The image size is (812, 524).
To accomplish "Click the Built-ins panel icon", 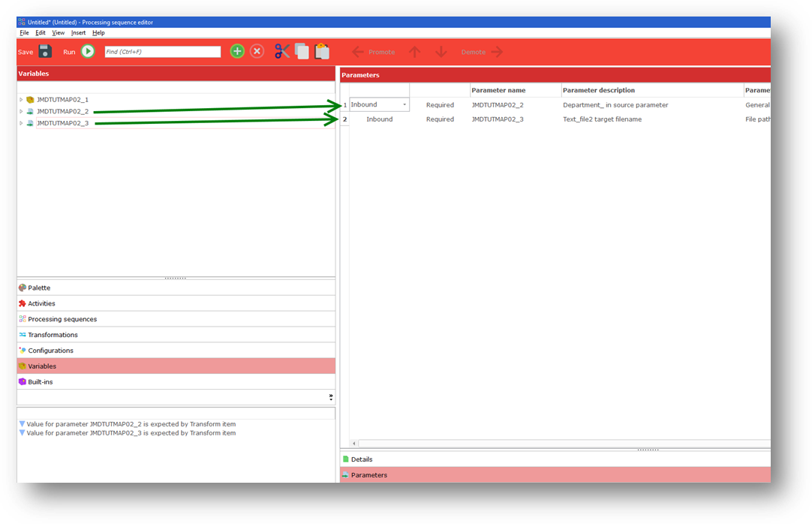I will [x=23, y=381].
